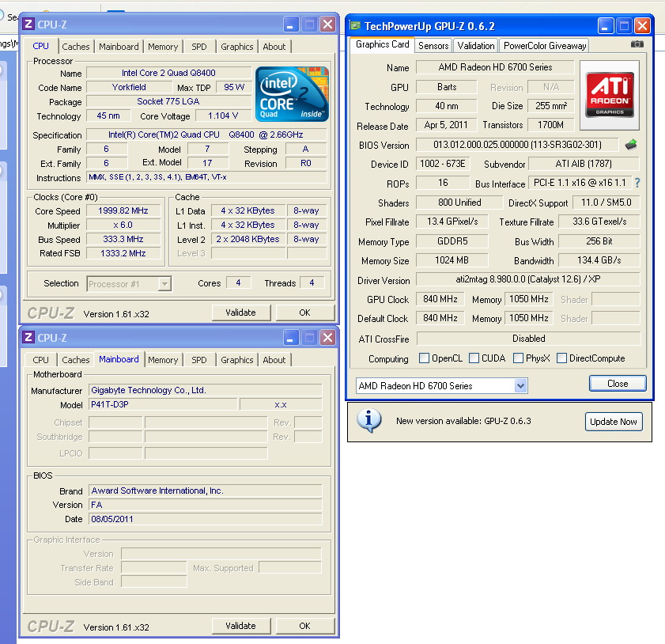Viewport: 665px width, 644px height.
Task: Click the ATI CrossFire Disabled field
Action: (x=528, y=339)
